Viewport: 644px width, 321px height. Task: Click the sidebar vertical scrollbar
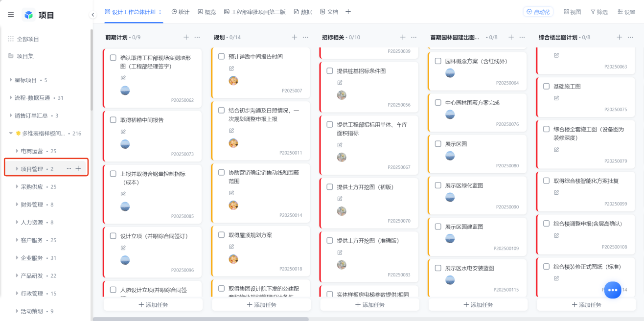[x=91, y=69]
